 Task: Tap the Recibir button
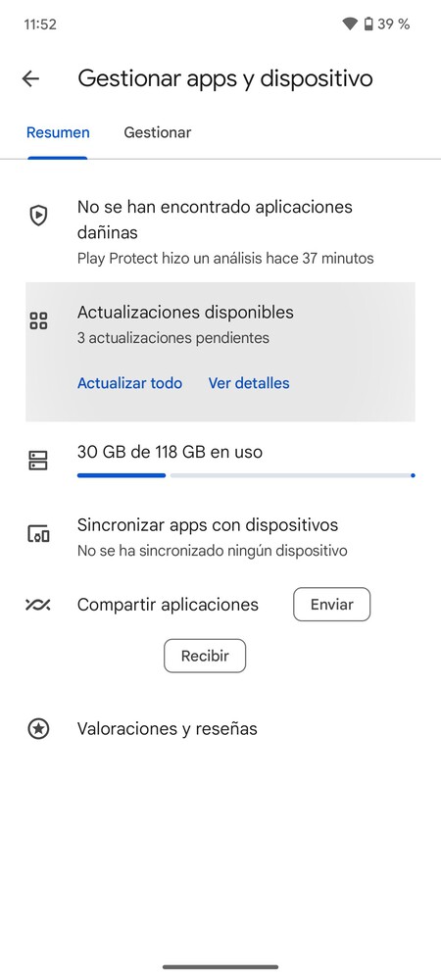pos(205,656)
